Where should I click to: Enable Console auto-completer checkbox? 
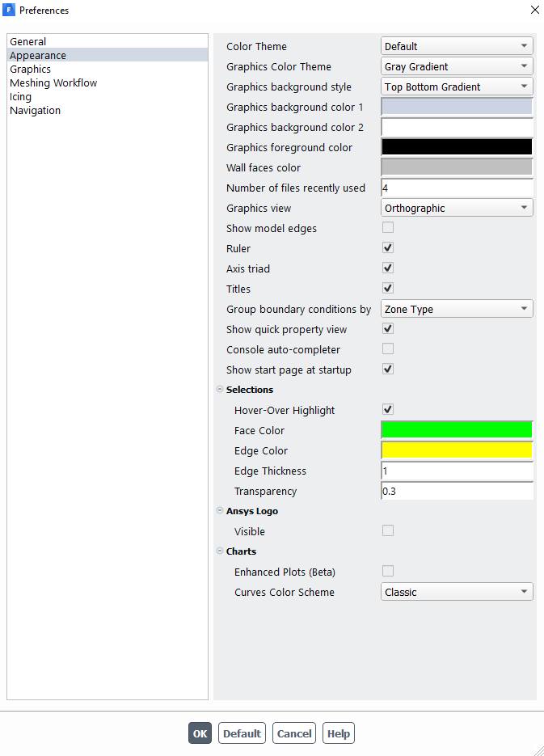388,349
